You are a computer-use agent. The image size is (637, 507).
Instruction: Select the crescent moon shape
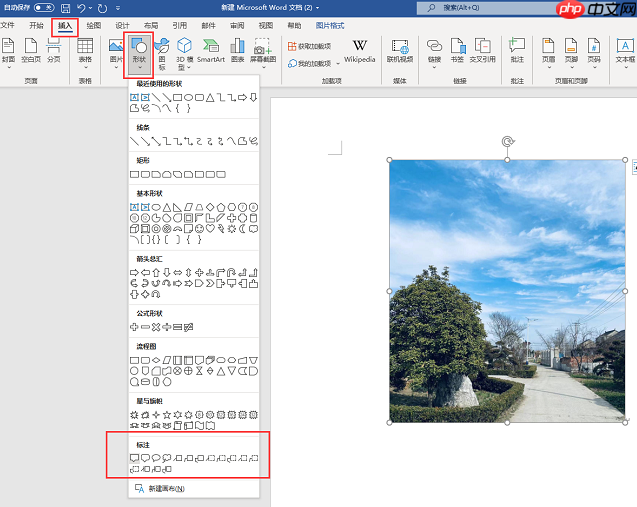pos(243,229)
